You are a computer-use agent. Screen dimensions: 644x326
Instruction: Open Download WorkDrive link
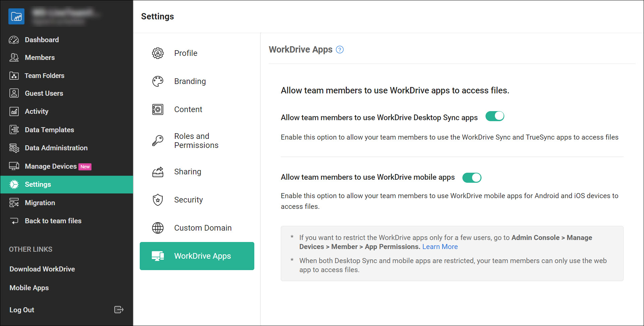[42, 269]
